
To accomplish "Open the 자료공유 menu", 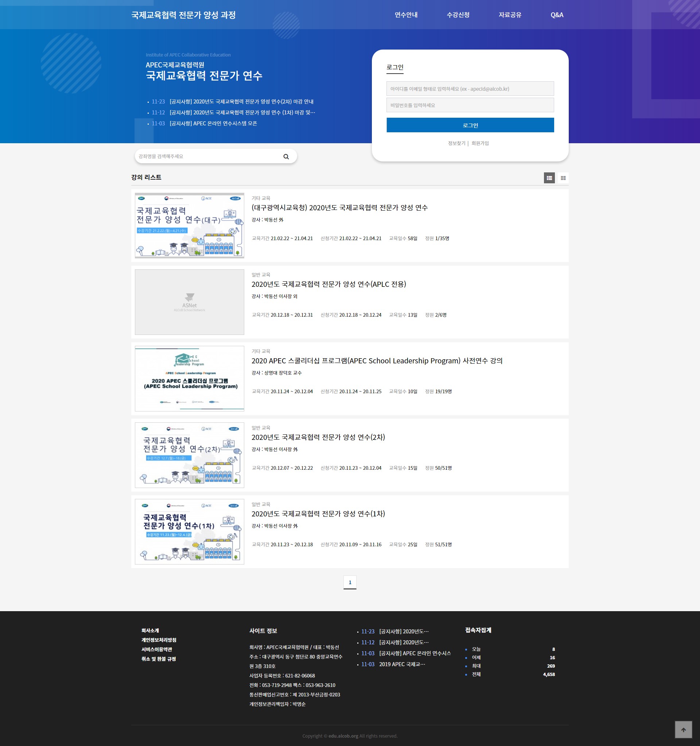I will (x=510, y=15).
